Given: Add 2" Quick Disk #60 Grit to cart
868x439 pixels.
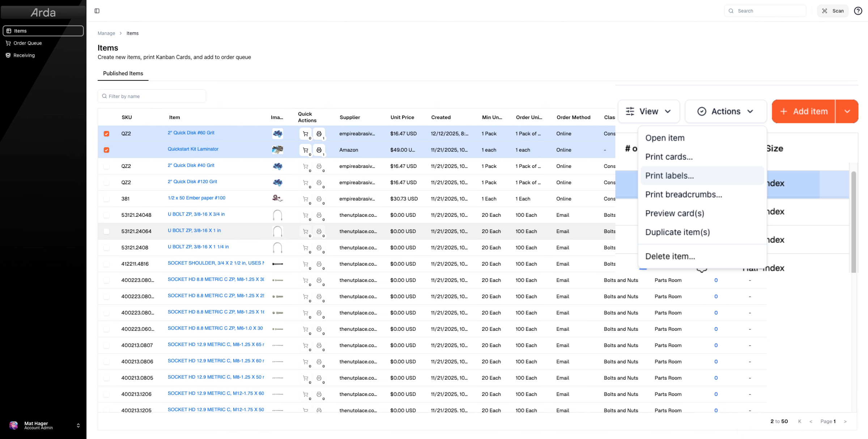Looking at the screenshot, I should [x=306, y=134].
